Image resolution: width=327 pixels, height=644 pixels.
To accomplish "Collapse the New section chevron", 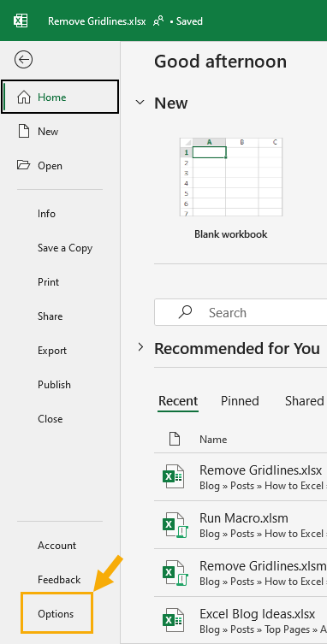I will [x=140, y=103].
